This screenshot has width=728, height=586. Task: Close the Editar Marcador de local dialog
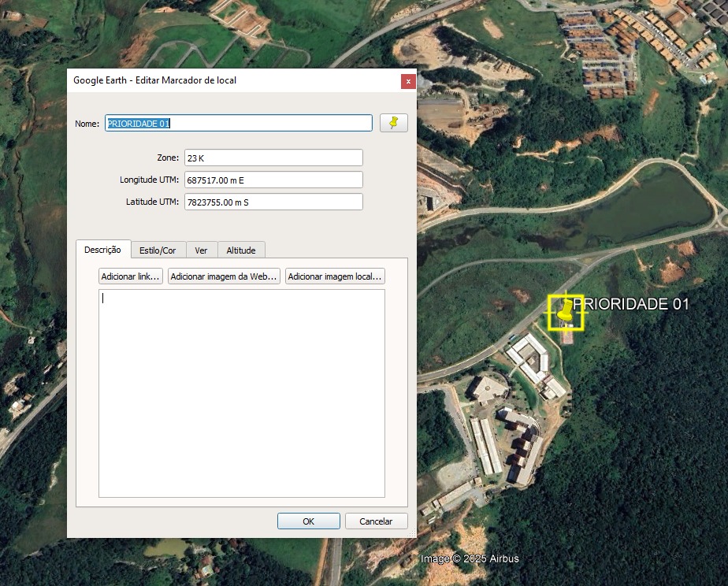click(407, 81)
